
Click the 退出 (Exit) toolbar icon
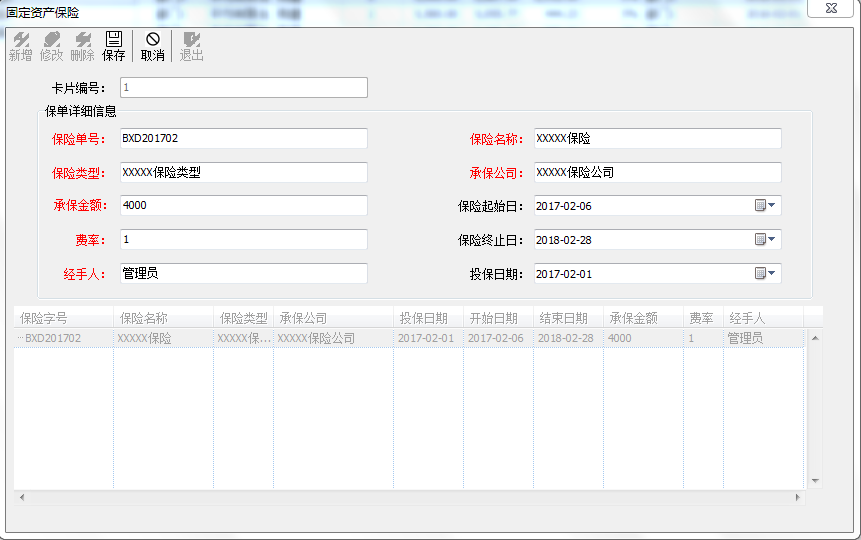191,46
